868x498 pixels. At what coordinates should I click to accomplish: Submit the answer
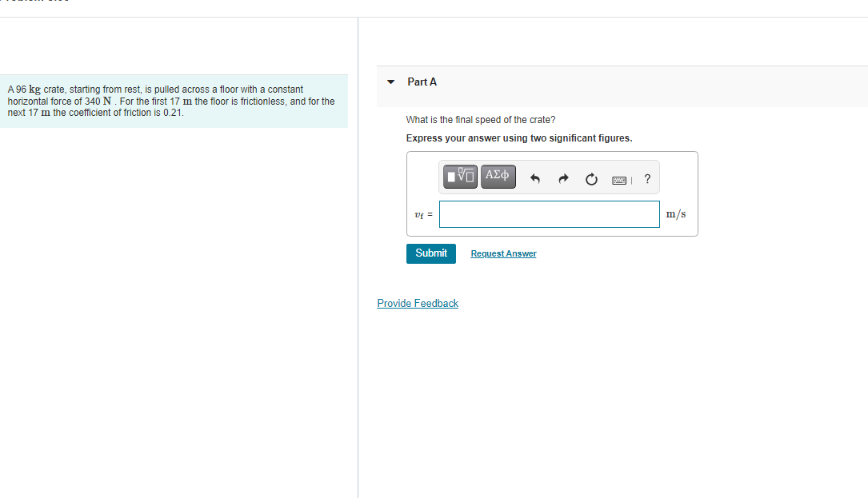[430, 253]
